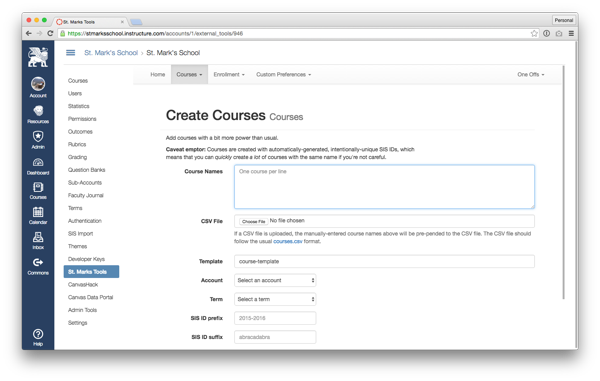Expand the Select an account dropdown
600x381 pixels.
click(275, 280)
